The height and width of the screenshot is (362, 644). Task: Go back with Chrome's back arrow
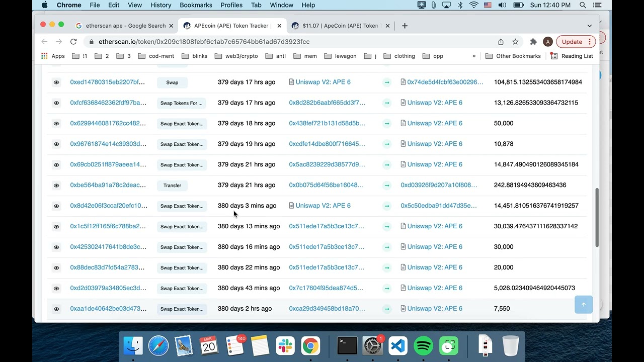coord(44,42)
